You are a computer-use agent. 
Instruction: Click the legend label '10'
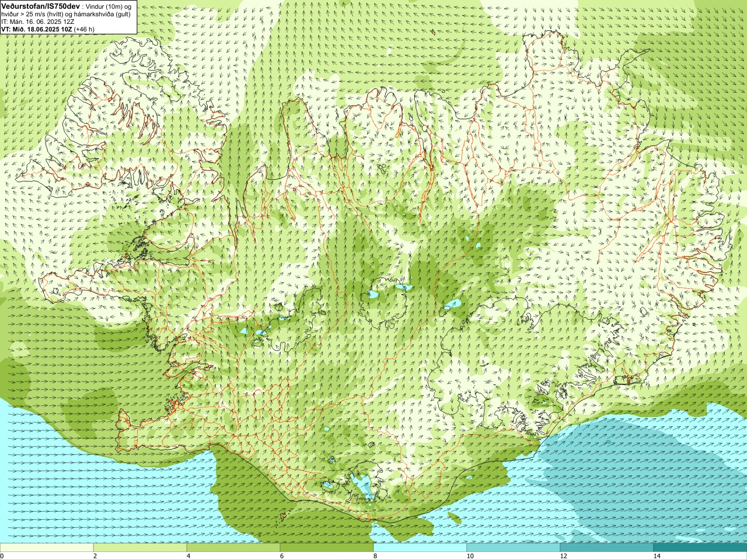coord(470,556)
